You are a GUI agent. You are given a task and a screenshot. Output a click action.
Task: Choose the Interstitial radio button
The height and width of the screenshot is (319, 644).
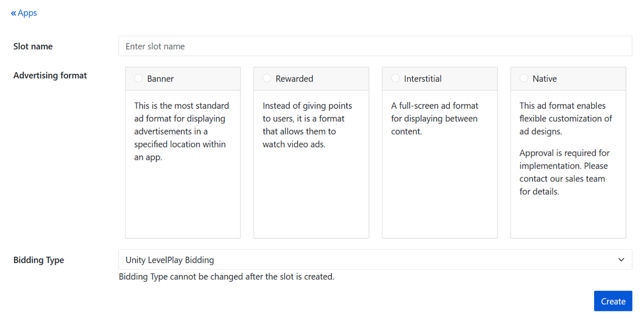[395, 78]
